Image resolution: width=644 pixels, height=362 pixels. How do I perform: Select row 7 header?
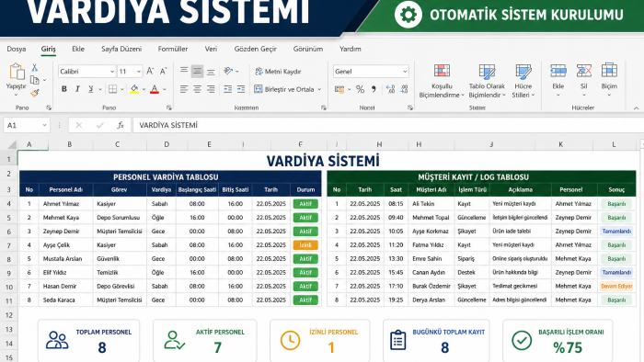(8, 245)
